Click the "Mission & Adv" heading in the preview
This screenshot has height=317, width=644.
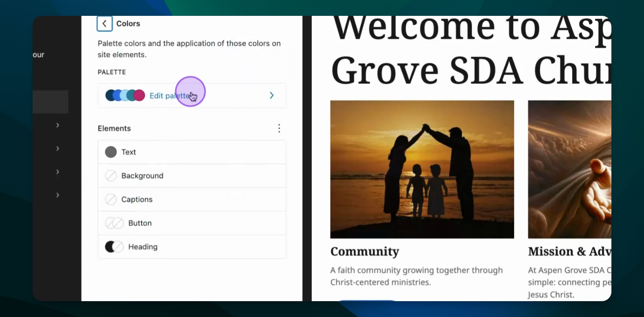click(x=570, y=251)
